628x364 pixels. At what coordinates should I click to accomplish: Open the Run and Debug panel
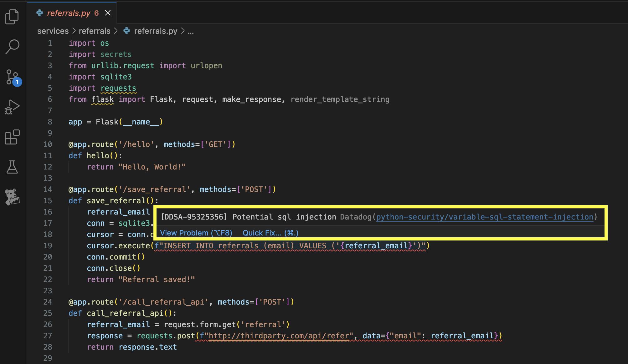(x=12, y=107)
